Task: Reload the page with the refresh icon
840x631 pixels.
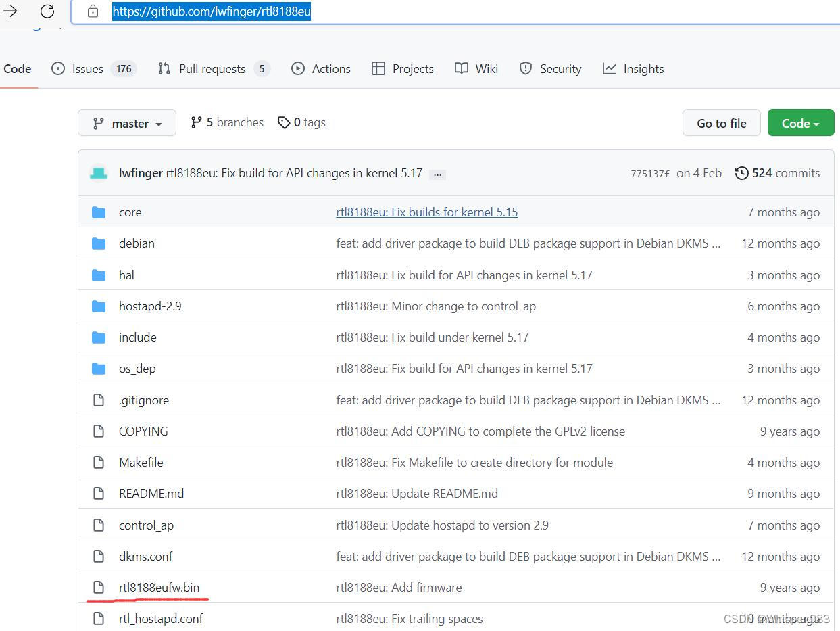Action: coord(47,11)
